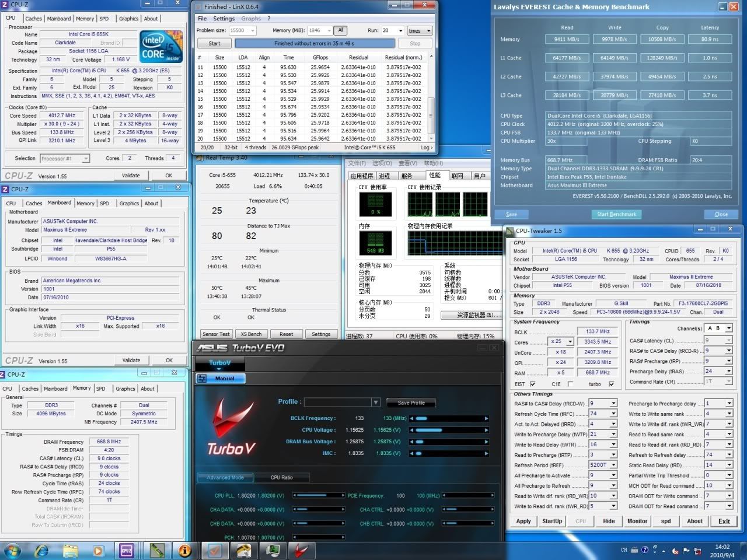This screenshot has width=747, height=560.
Task: Open the Graphs menu in LinX
Action: coord(251,19)
